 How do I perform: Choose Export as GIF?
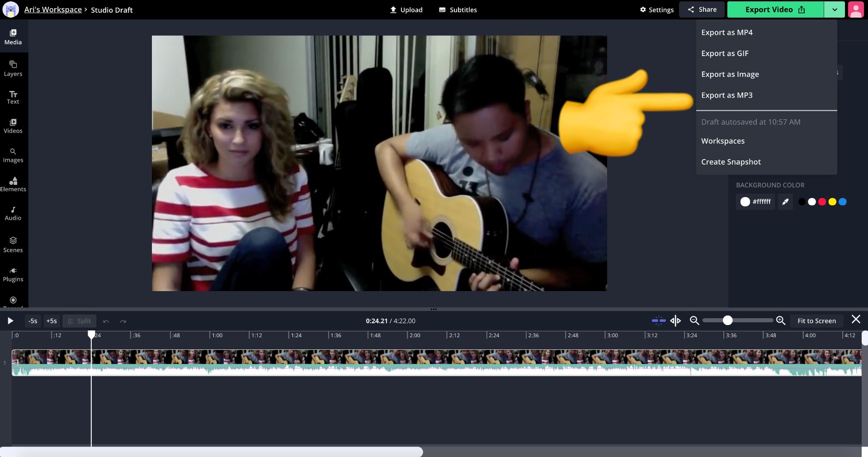pos(725,53)
